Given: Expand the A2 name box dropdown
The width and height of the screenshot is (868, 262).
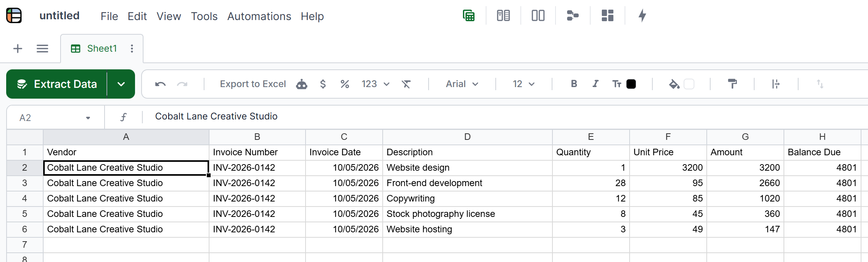Looking at the screenshot, I should [x=88, y=118].
